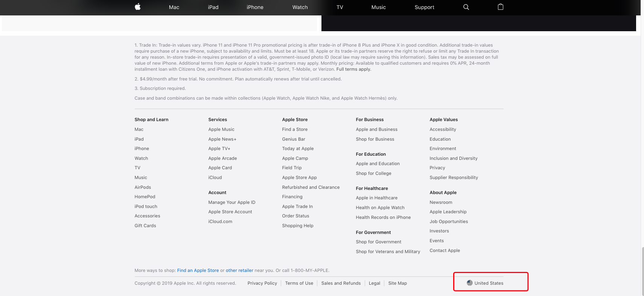Open Watch under Shop and Learn

(x=142, y=158)
